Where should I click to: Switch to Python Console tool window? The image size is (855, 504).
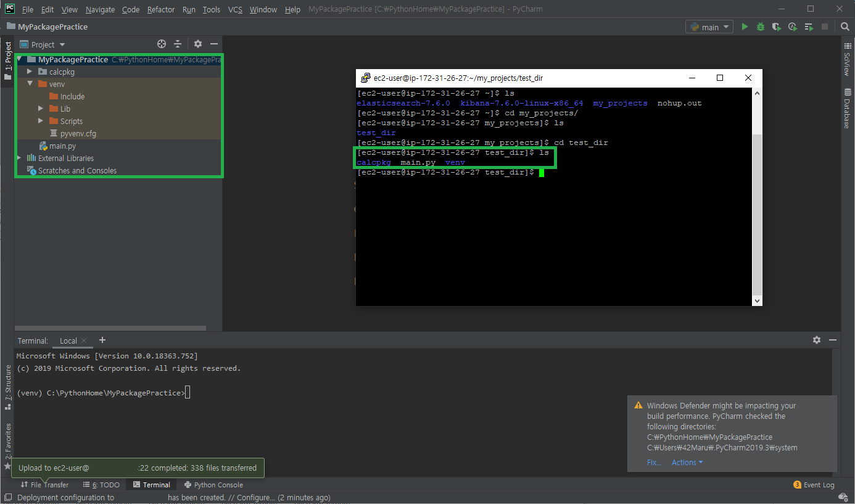tap(213, 485)
